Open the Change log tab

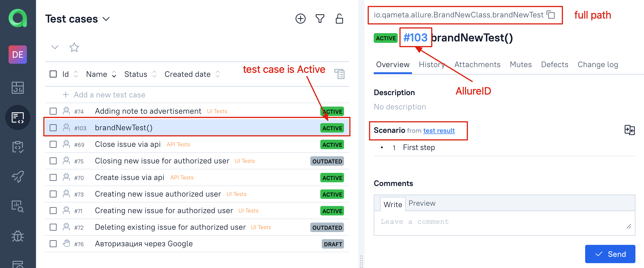[598, 65]
